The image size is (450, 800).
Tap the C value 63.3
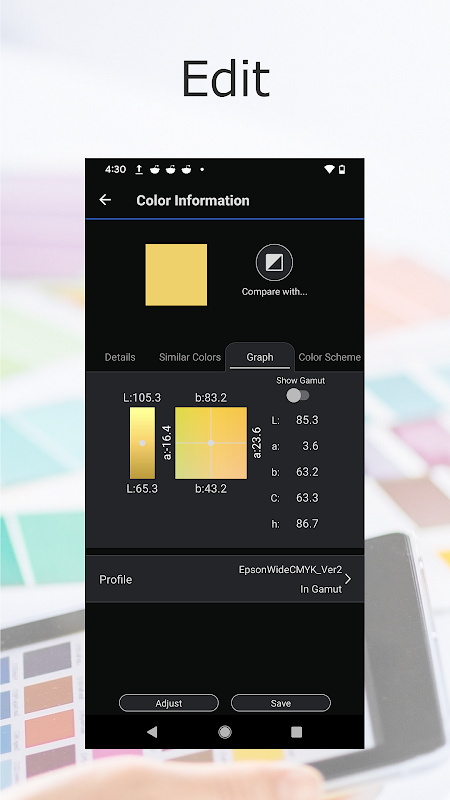pos(307,498)
